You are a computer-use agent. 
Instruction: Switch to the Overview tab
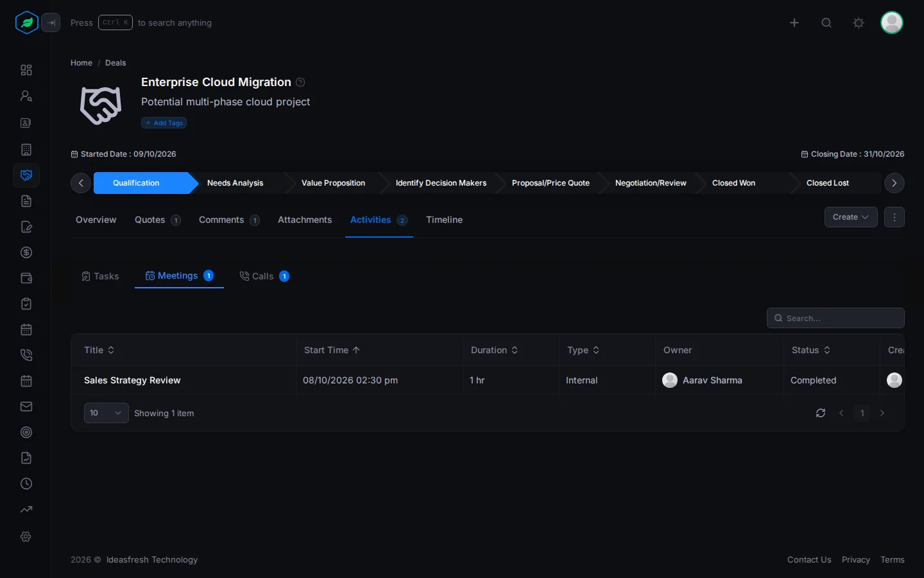click(96, 220)
